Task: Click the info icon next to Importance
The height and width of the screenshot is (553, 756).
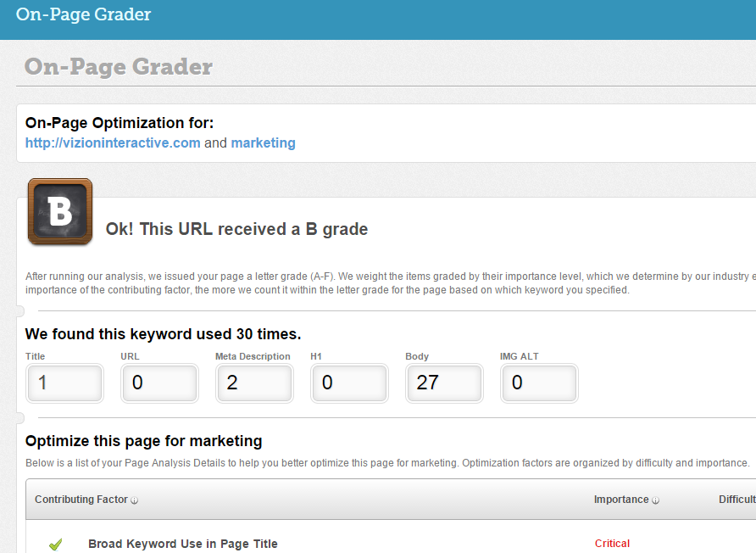Action: 653,500
